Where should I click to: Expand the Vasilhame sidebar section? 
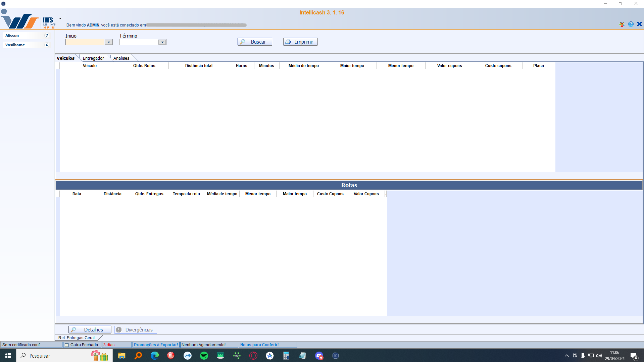(x=47, y=45)
